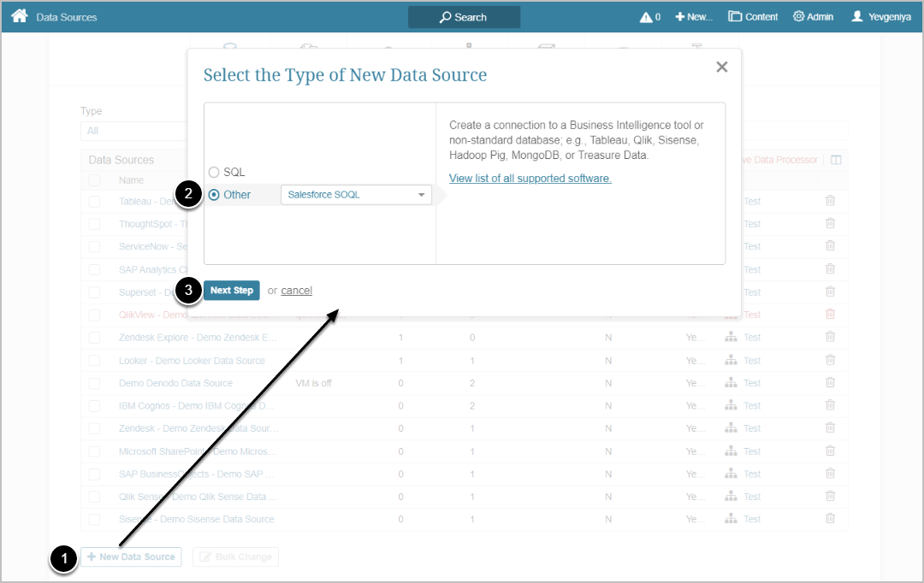Delete the Tableau data source row
924x583 pixels.
click(x=830, y=201)
